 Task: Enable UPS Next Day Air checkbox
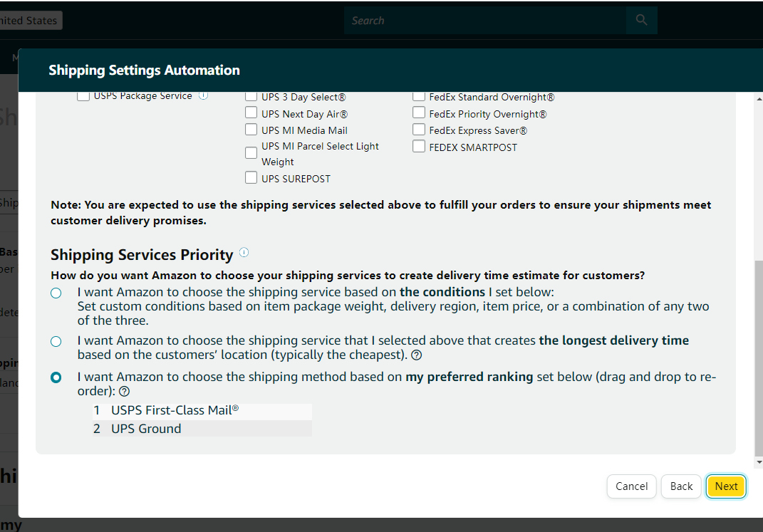pos(251,113)
